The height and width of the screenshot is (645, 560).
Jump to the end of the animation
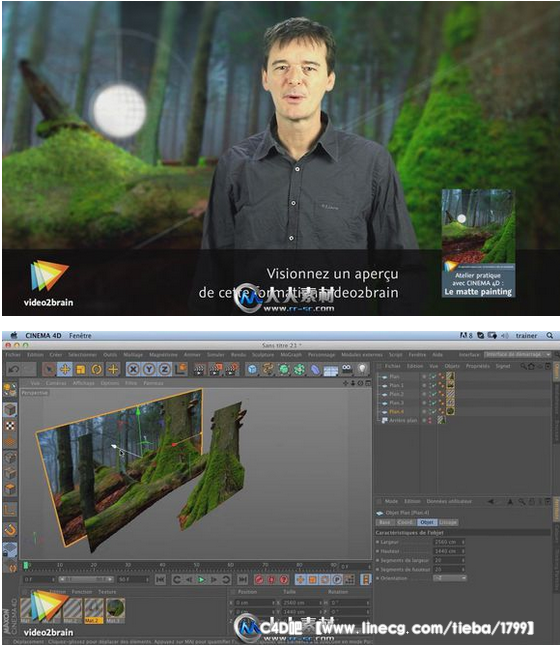[243, 580]
